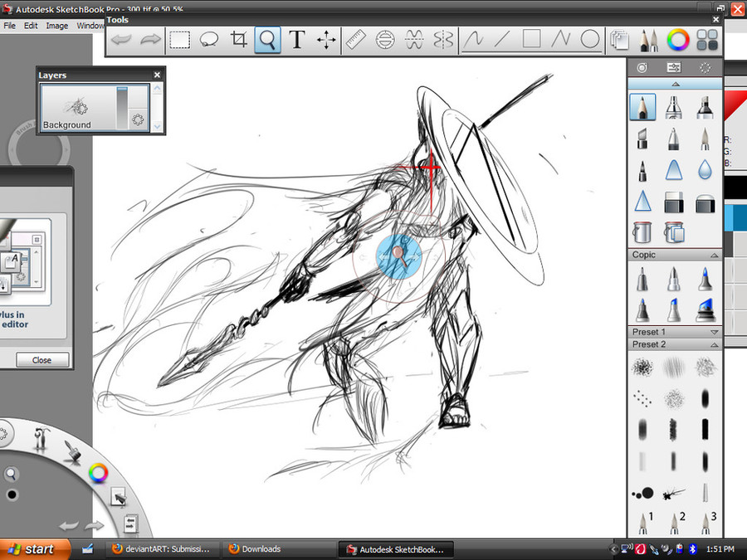Select the lasso selection tool

click(208, 40)
